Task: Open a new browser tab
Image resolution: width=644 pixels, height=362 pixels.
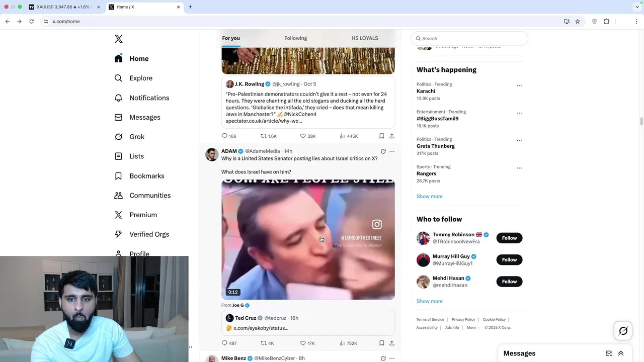Action: pos(190,7)
